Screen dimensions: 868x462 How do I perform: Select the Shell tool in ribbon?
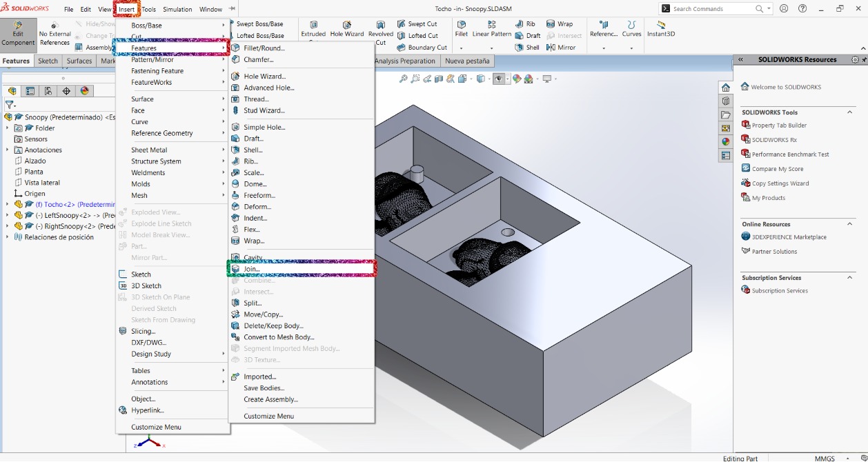pos(527,48)
